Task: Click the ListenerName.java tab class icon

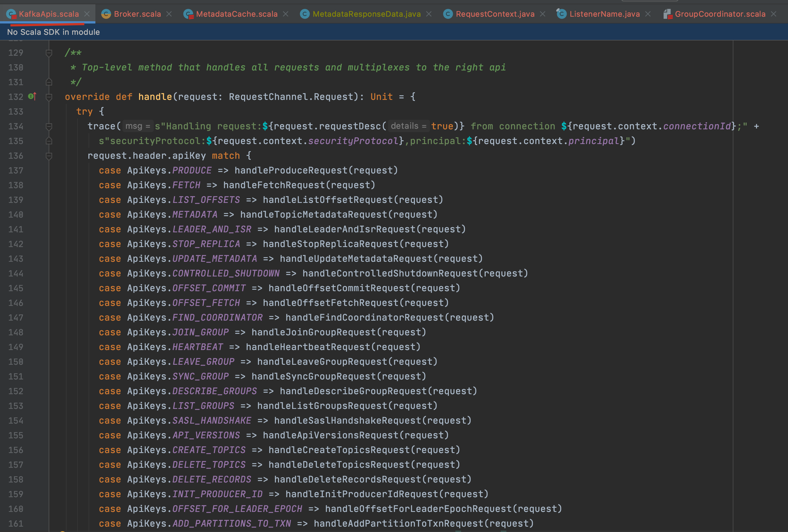Action: (x=561, y=14)
